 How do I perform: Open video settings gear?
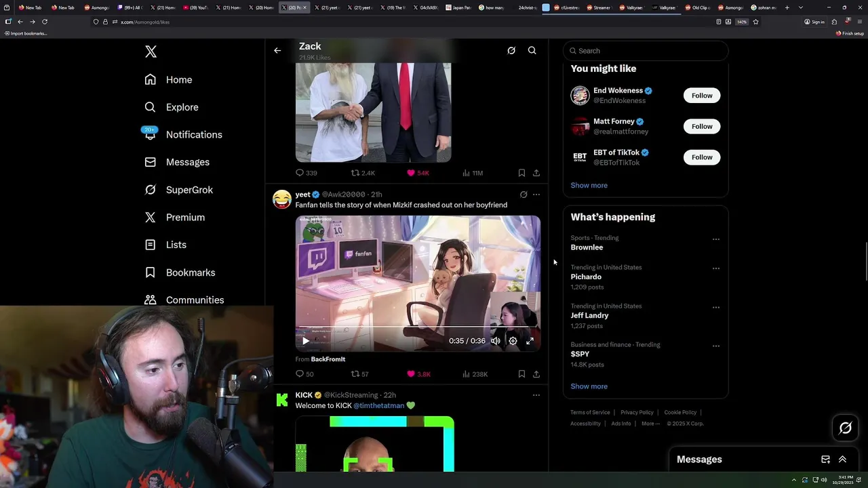coord(513,341)
